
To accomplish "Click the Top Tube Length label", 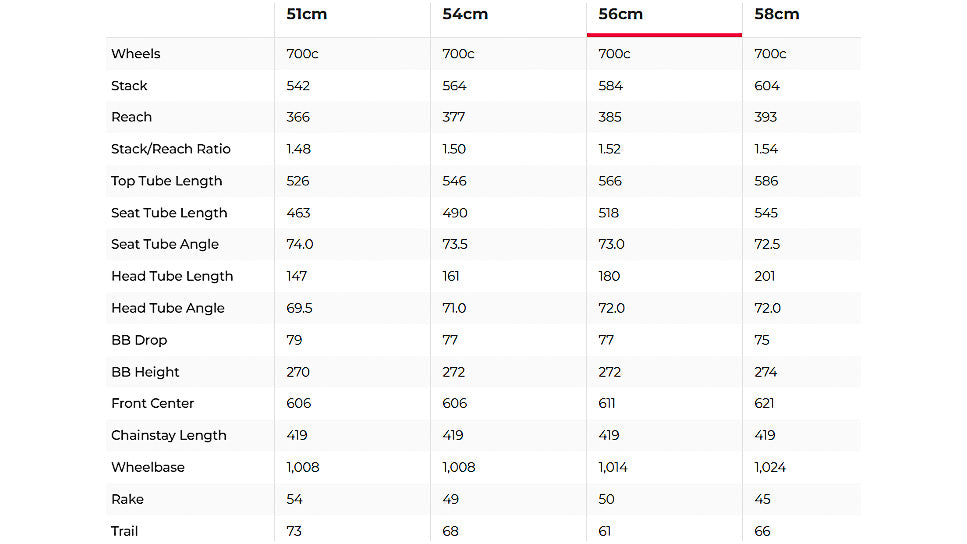I will [167, 181].
